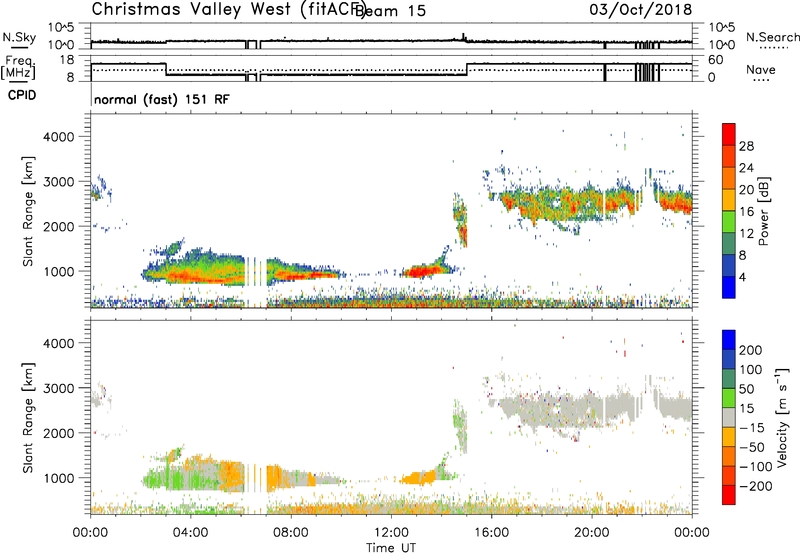Screen dimensions: 800x554
Task: Click the '12:00' time axis tick label
Action: click(x=391, y=533)
